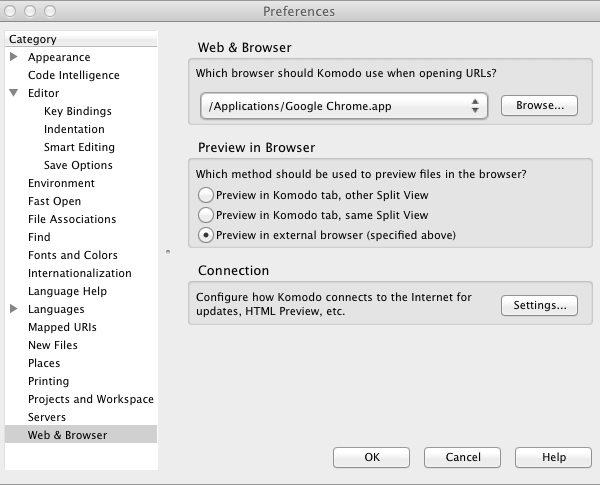Viewport: 600px width, 485px height.
Task: Open Help for preferences
Action: tap(553, 457)
